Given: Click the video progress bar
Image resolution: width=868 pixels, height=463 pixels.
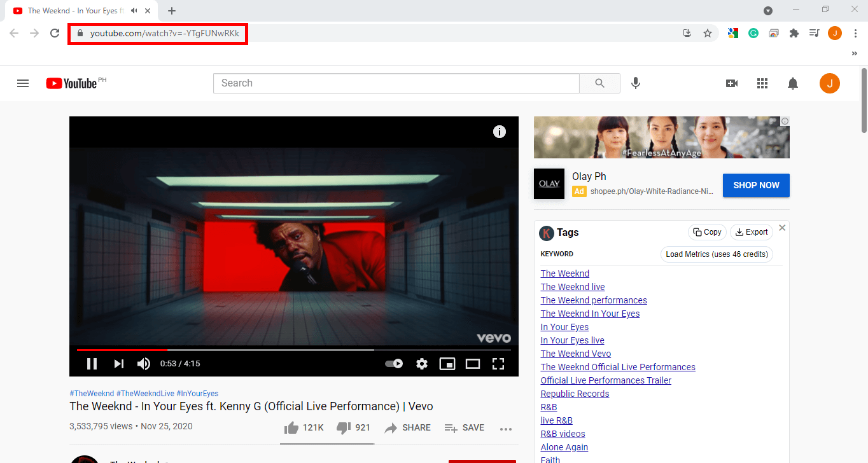Looking at the screenshot, I should click(x=294, y=350).
